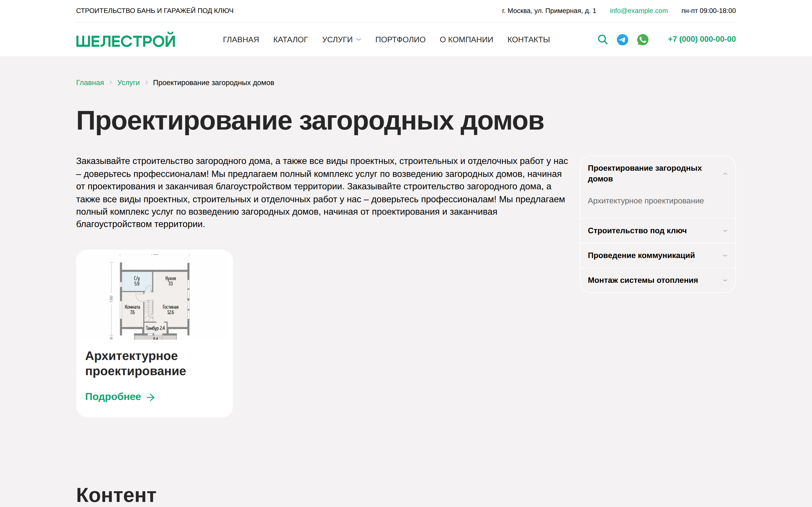Expand Строительство под ключ sidebar section
The height and width of the screenshot is (507, 812).
pyautogui.click(x=725, y=231)
